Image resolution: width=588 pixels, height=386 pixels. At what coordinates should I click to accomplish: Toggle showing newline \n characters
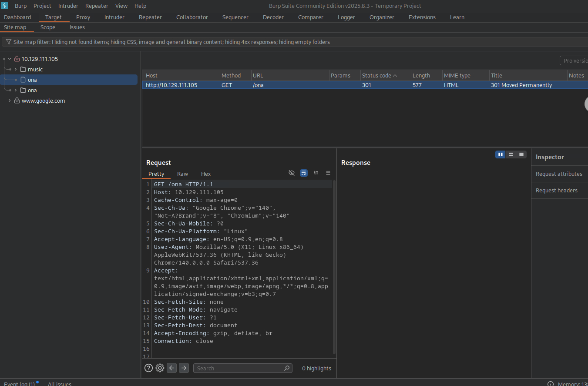click(316, 173)
